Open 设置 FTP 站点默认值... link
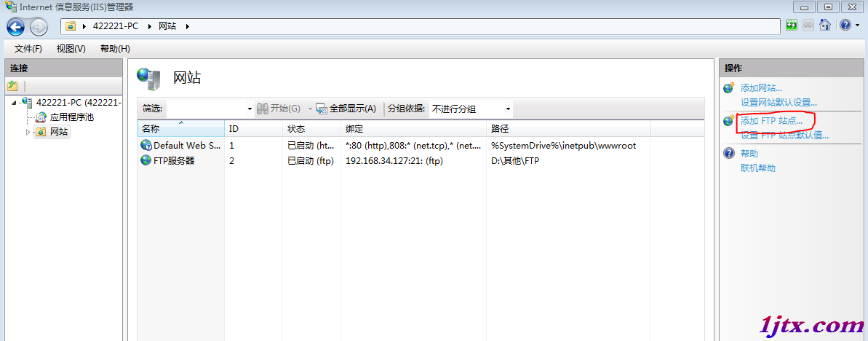Viewport: 868px width, 341px height. coord(784,136)
